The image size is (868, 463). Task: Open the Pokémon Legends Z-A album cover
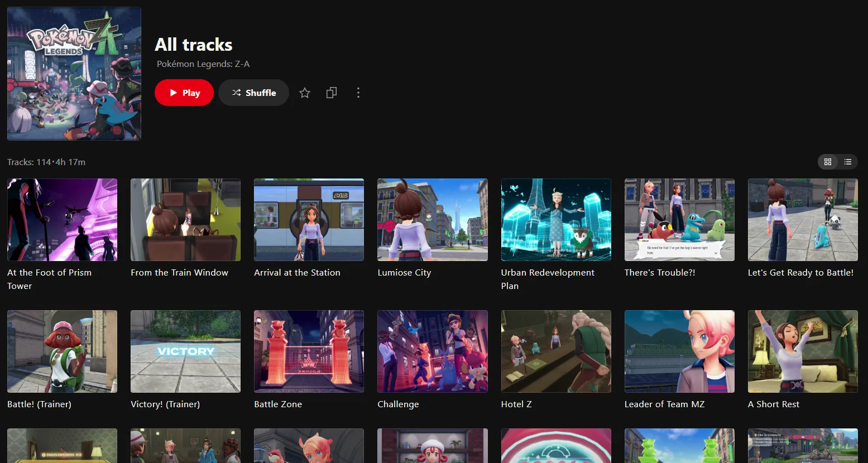point(74,74)
